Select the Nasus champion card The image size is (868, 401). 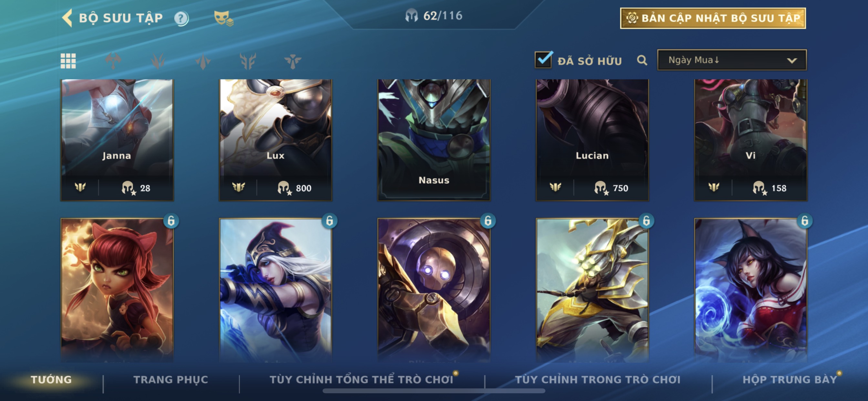[x=434, y=140]
